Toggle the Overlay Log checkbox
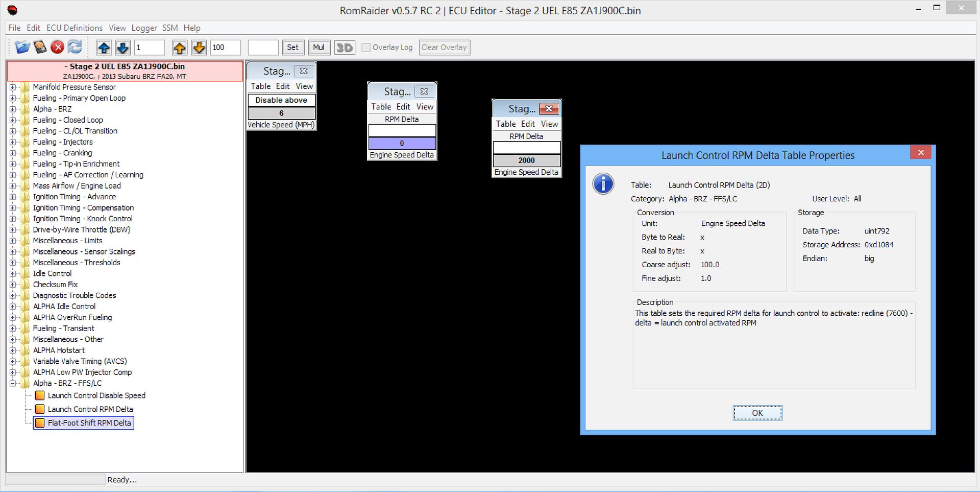 tap(366, 48)
